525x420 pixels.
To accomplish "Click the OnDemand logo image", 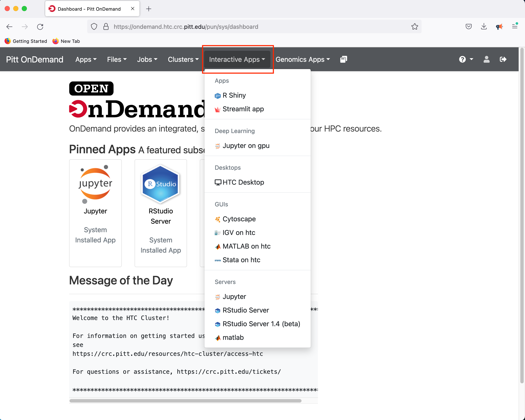I will (137, 100).
